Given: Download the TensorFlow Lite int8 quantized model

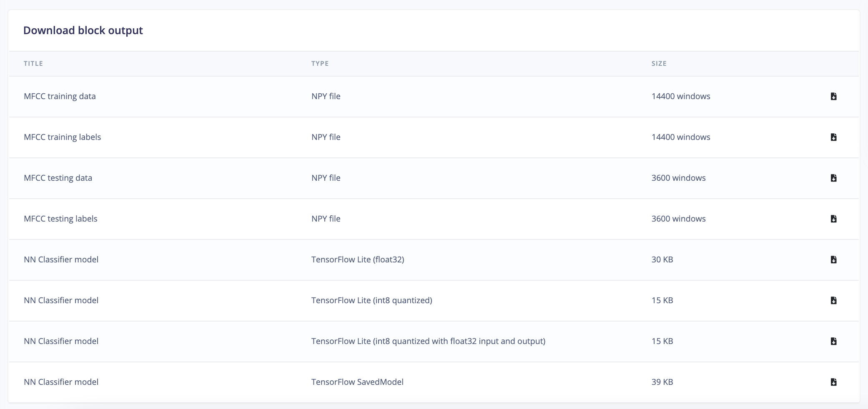Looking at the screenshot, I should coord(833,300).
